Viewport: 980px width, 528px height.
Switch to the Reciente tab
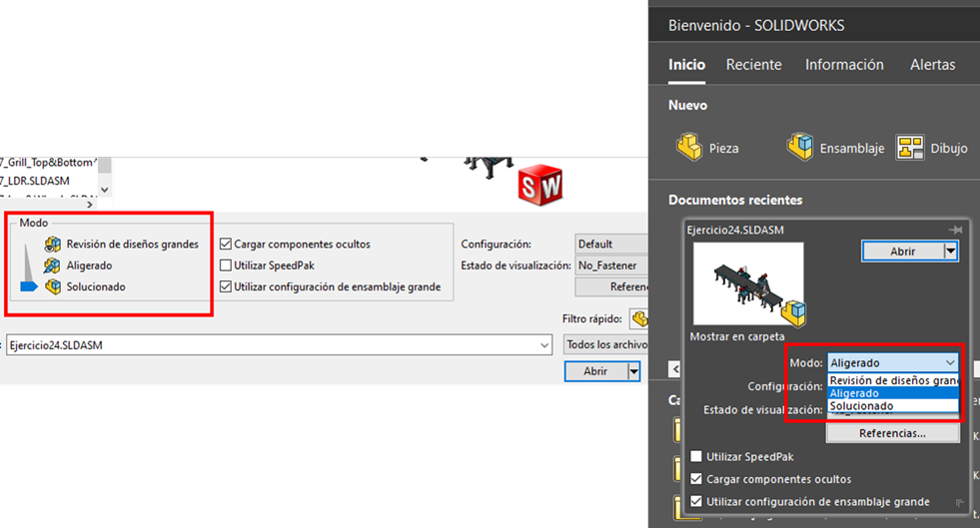click(x=754, y=64)
